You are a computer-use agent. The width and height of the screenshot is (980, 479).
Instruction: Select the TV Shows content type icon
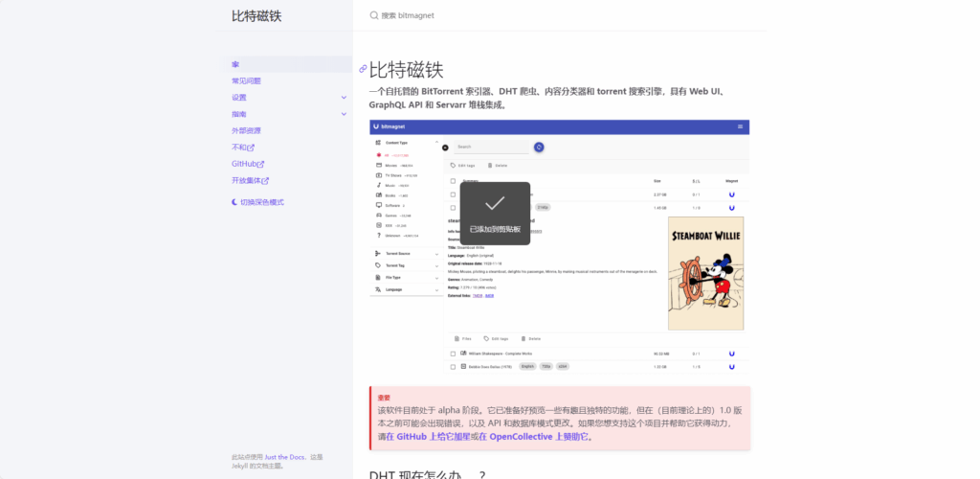[379, 175]
